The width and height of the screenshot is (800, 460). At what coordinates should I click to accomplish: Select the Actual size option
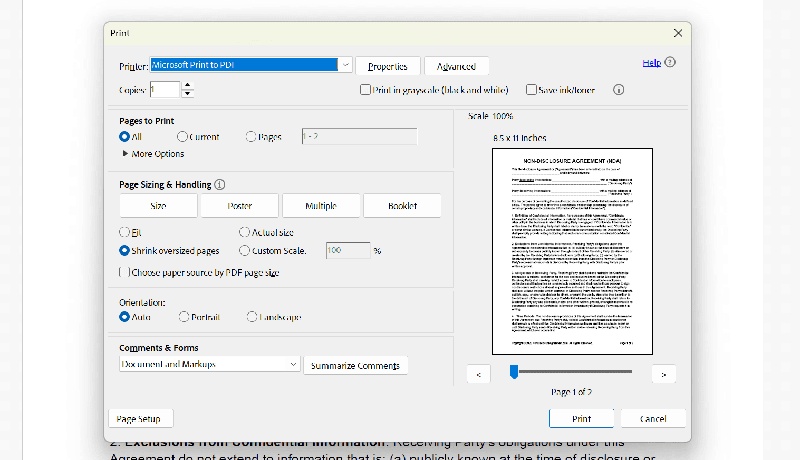(244, 232)
